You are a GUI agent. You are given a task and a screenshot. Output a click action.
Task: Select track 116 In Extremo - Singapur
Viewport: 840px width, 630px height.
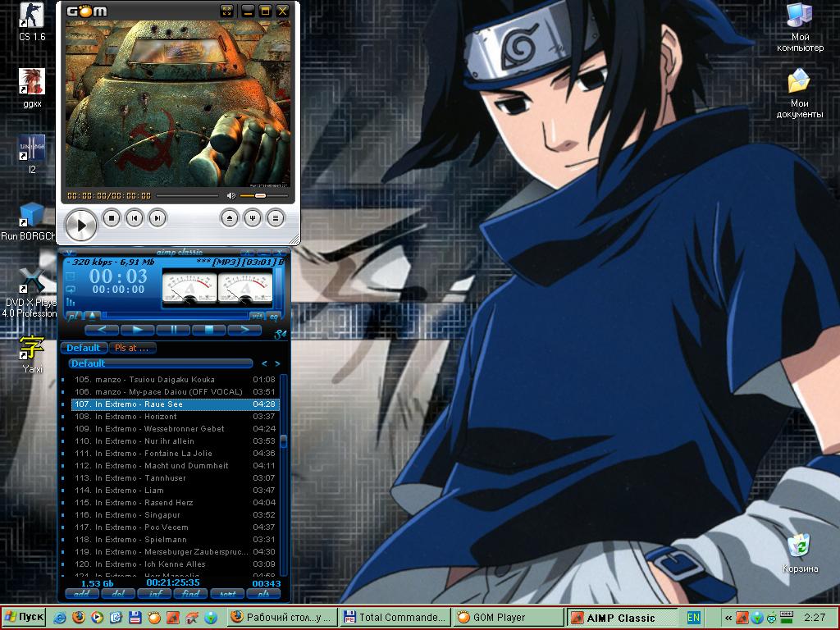tap(175, 515)
